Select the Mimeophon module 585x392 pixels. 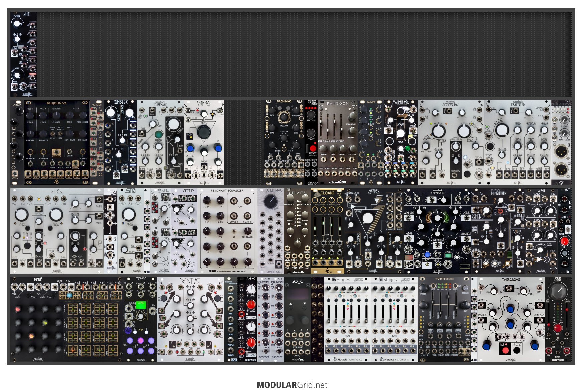[x=498, y=231]
